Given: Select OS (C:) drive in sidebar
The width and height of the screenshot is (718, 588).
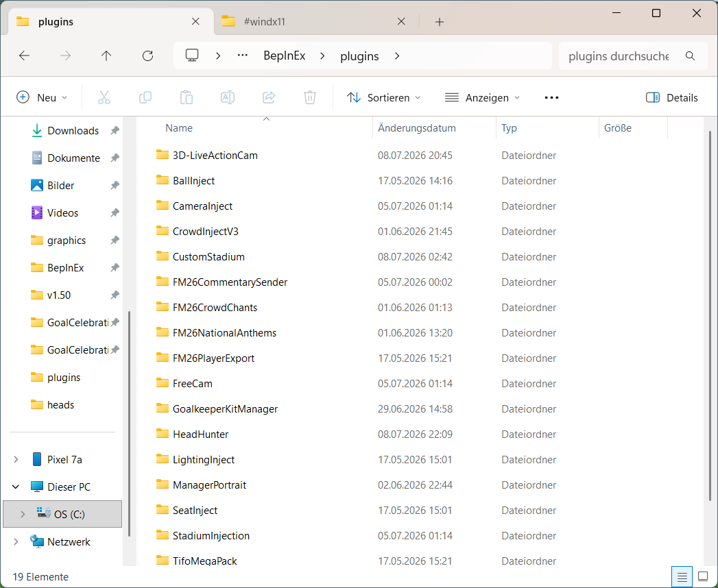Looking at the screenshot, I should coord(62,514).
